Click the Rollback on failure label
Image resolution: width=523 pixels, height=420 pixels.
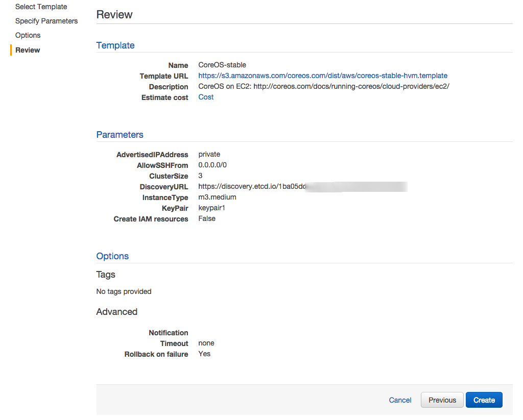(x=156, y=354)
